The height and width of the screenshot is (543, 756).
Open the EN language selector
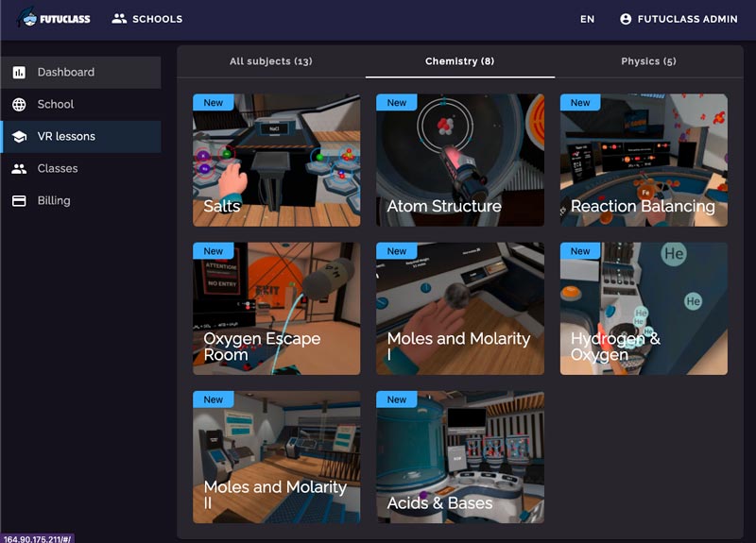click(587, 19)
